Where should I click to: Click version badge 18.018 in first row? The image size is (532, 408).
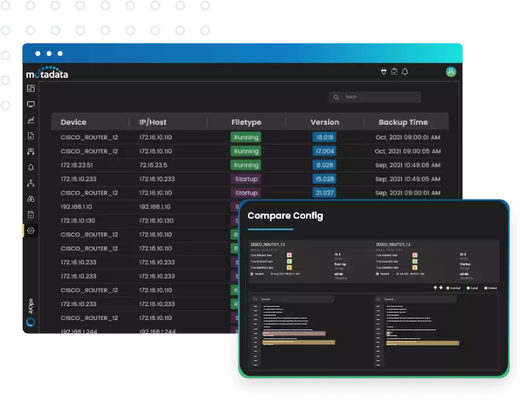(x=324, y=137)
